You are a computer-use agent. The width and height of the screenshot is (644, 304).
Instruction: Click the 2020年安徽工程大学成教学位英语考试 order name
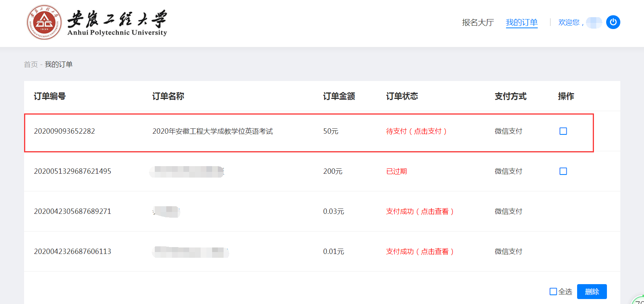click(213, 131)
